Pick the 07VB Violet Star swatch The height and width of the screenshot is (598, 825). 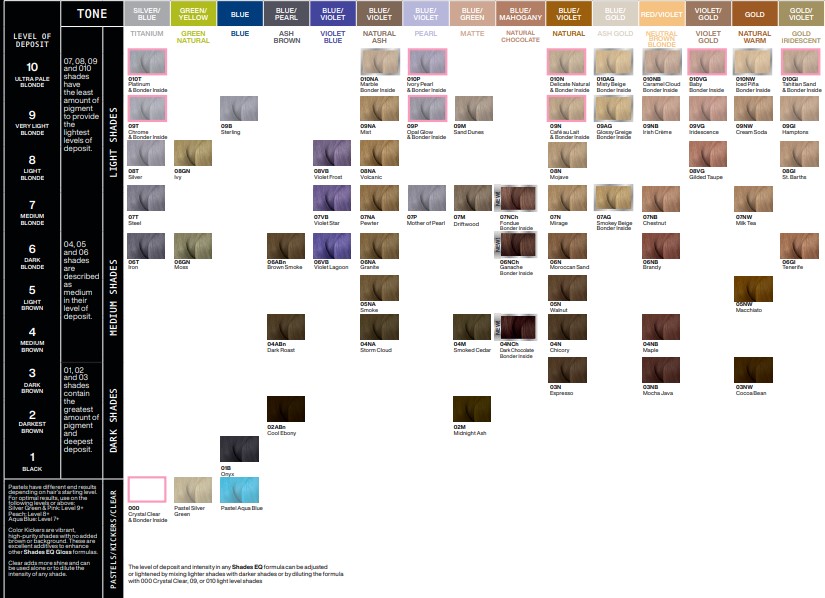[x=332, y=198]
